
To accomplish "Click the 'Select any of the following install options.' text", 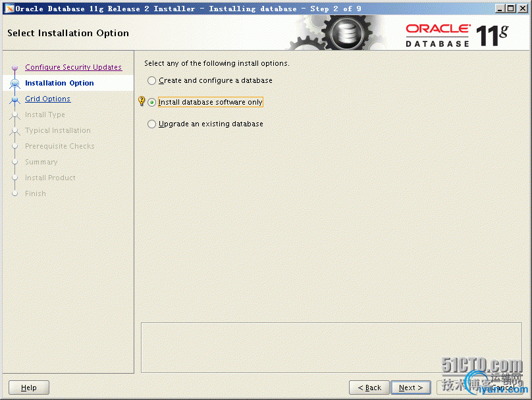I will click(217, 63).
